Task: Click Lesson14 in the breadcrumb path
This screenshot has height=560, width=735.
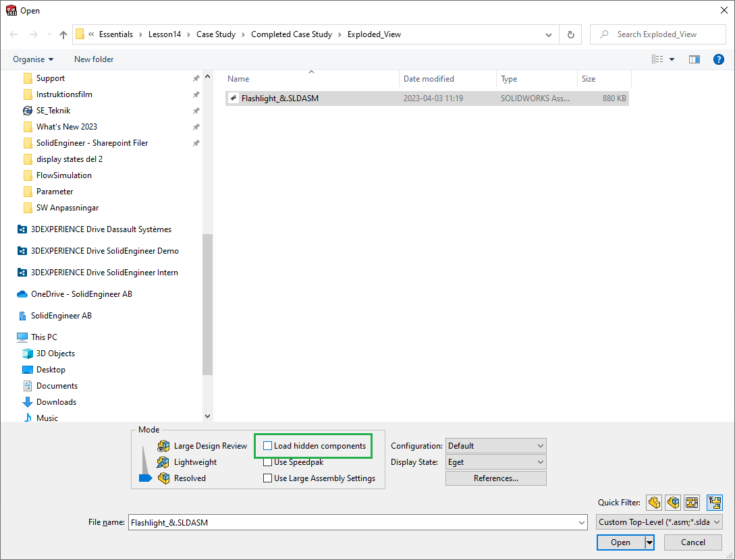Action: pyautogui.click(x=165, y=34)
